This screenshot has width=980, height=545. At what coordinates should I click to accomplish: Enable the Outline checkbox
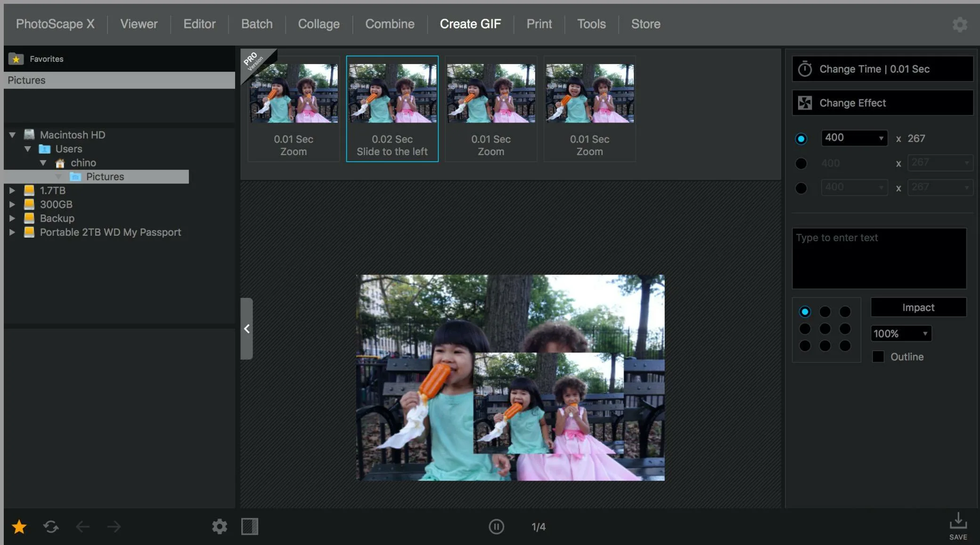(x=878, y=356)
